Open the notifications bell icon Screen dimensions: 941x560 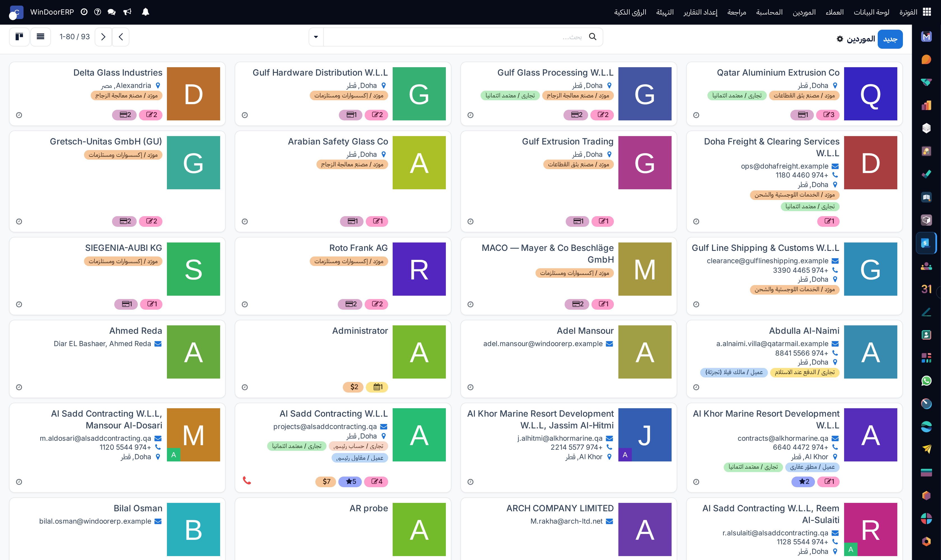pos(145,12)
